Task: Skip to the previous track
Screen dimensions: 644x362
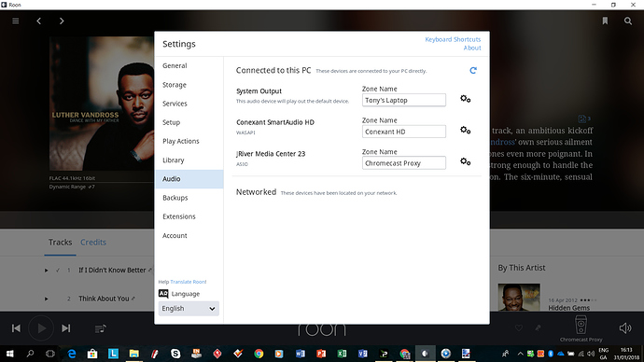Action: tap(16, 328)
